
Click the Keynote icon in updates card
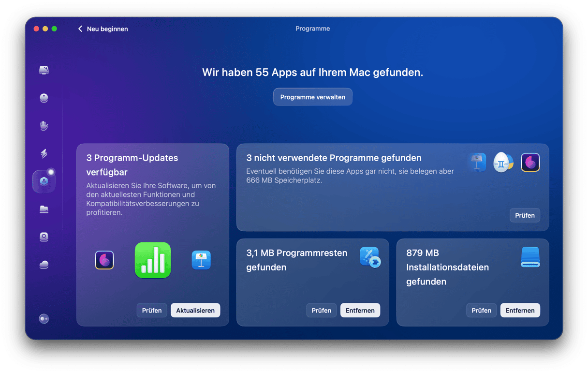click(201, 260)
